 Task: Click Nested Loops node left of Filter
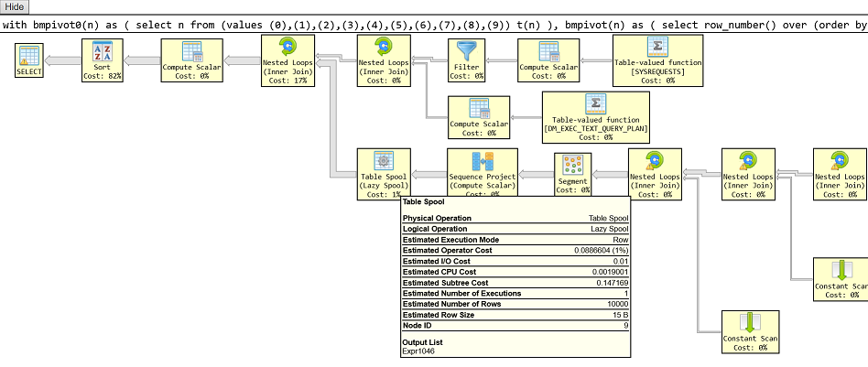pyautogui.click(x=384, y=60)
